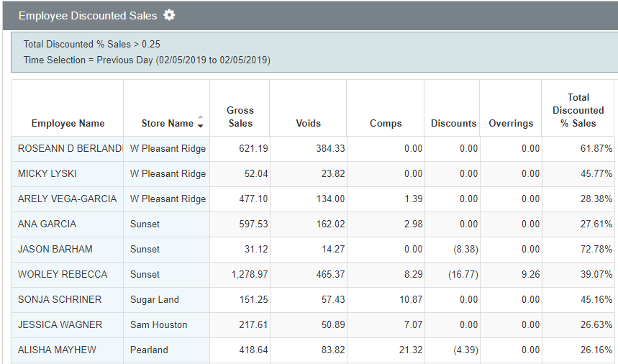This screenshot has height=364, width=618.
Task: Click Sam Houston store name cell
Action: coord(158,324)
